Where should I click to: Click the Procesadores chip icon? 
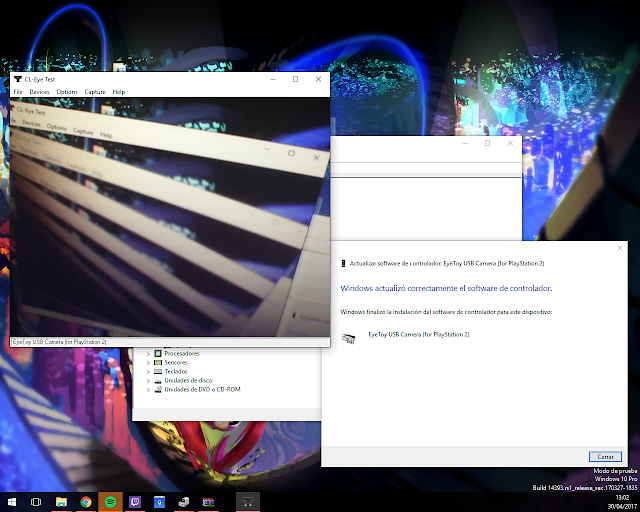pos(158,354)
